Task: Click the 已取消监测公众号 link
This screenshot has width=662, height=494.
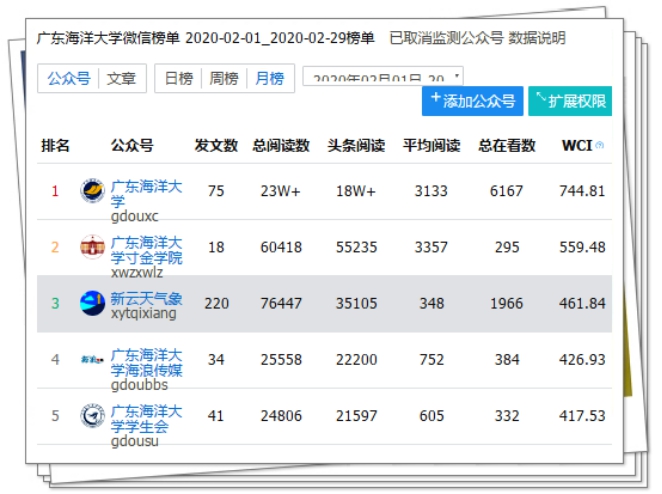Action: (x=445, y=38)
